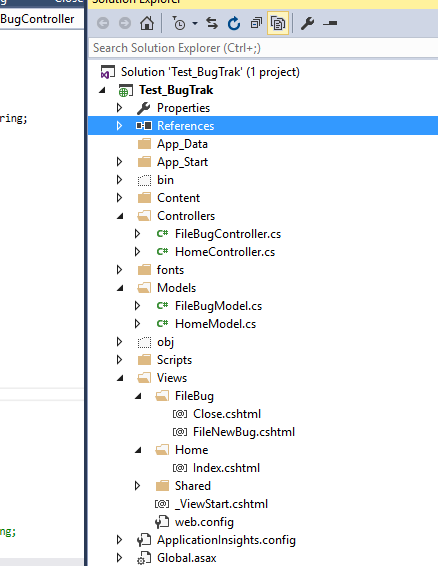Expand the Properties node
438x566 pixels.
[x=120, y=108]
